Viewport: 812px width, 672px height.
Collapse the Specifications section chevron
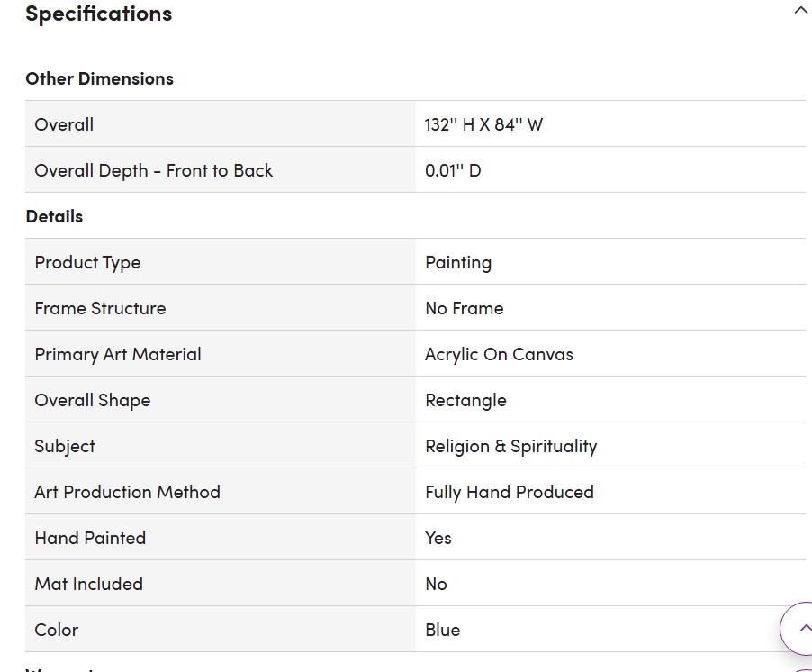(x=800, y=12)
